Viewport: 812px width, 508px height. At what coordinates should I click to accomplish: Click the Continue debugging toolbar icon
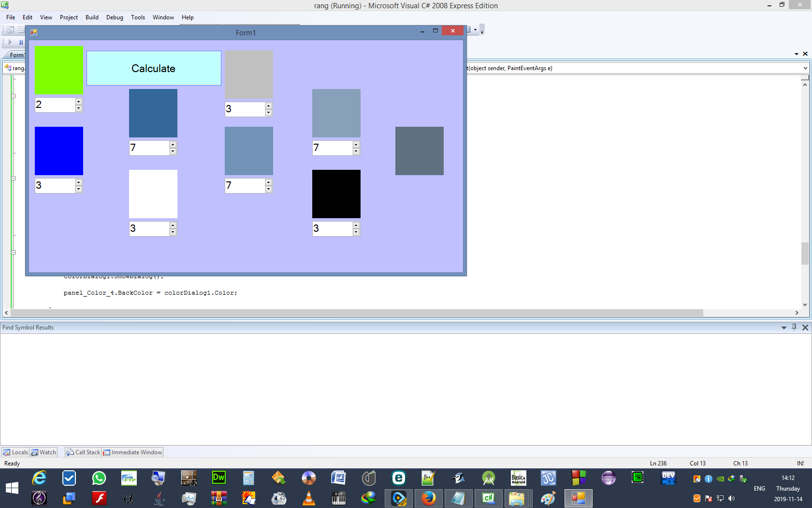coord(10,42)
